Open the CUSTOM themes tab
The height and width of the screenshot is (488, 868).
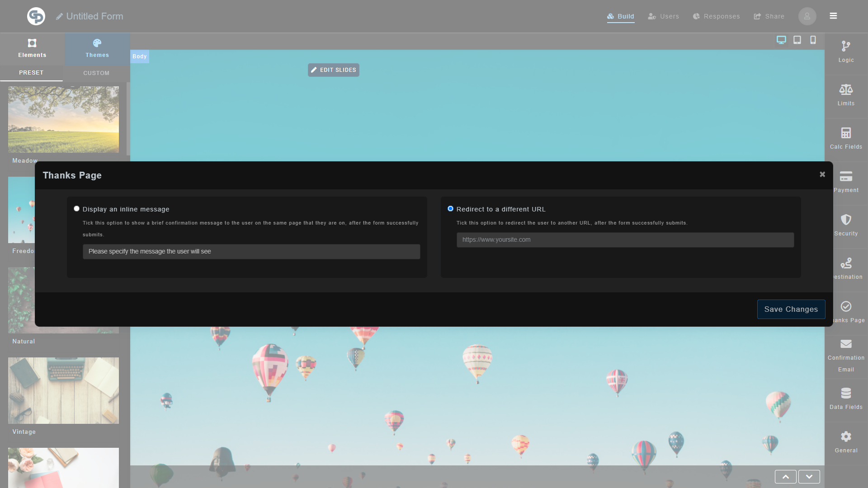pyautogui.click(x=96, y=73)
